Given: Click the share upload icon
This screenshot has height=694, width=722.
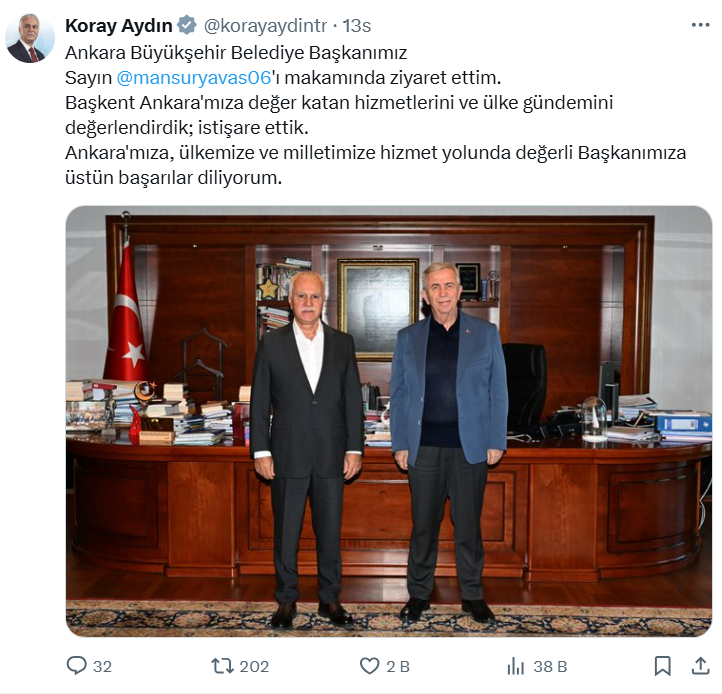Looking at the screenshot, I should pyautogui.click(x=700, y=665).
